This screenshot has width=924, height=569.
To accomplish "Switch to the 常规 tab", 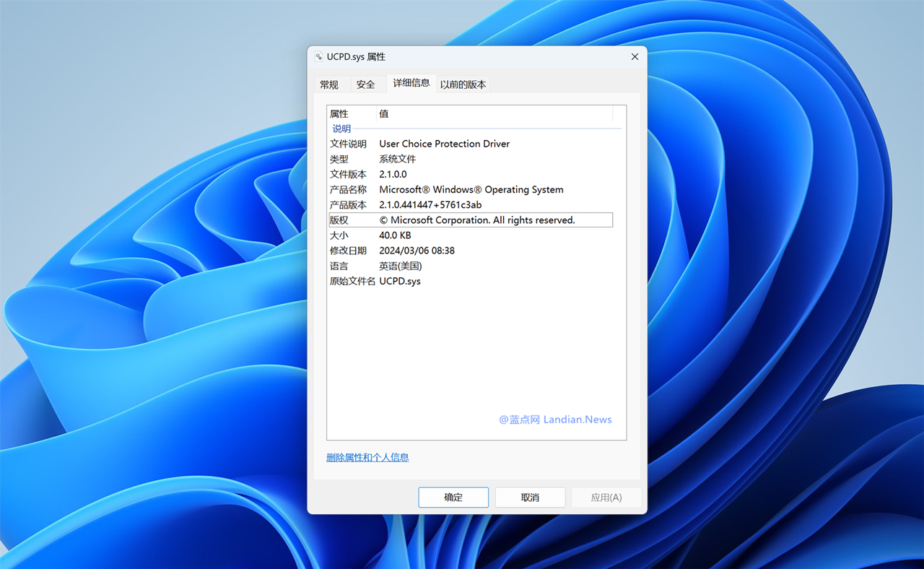I will 329,84.
